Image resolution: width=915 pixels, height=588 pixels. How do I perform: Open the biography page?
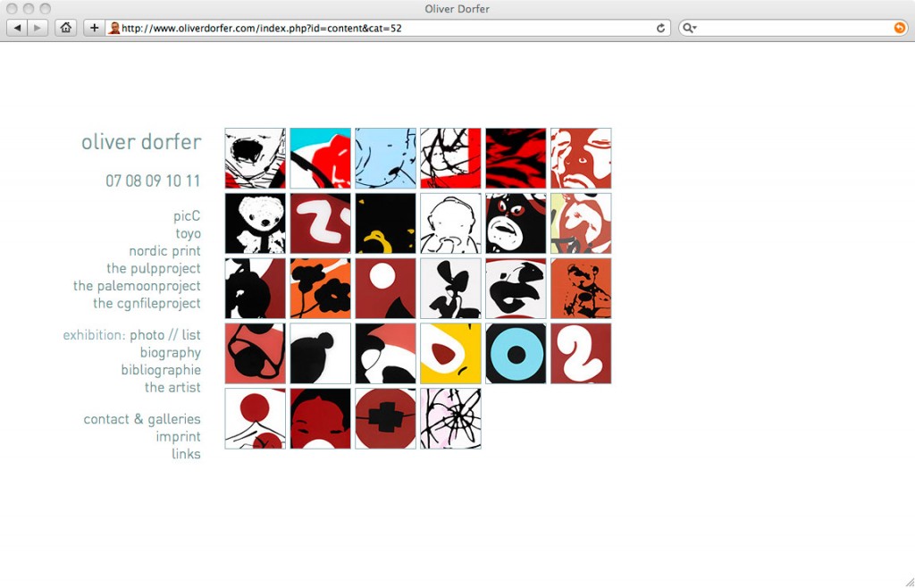(x=171, y=352)
